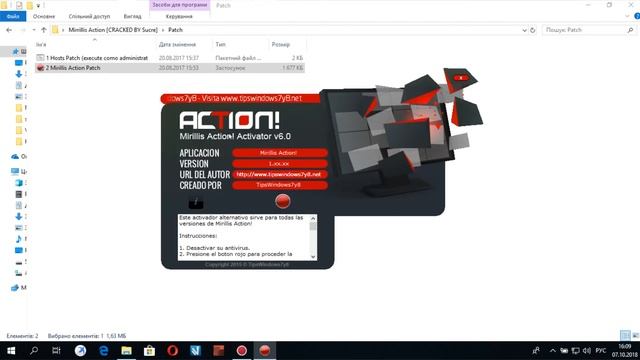This screenshot has width=640, height=360.
Task: Open Microsoft Store from taskbar
Action: tap(149, 351)
